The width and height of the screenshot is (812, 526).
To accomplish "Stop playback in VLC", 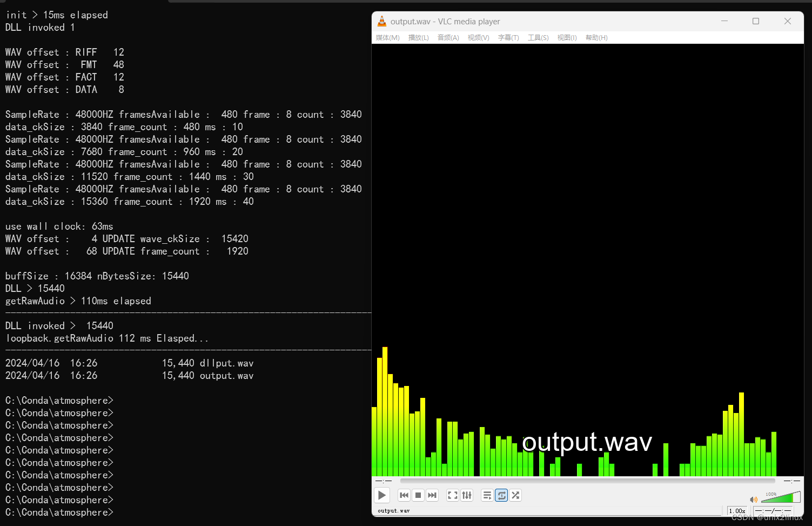I will tap(418, 495).
